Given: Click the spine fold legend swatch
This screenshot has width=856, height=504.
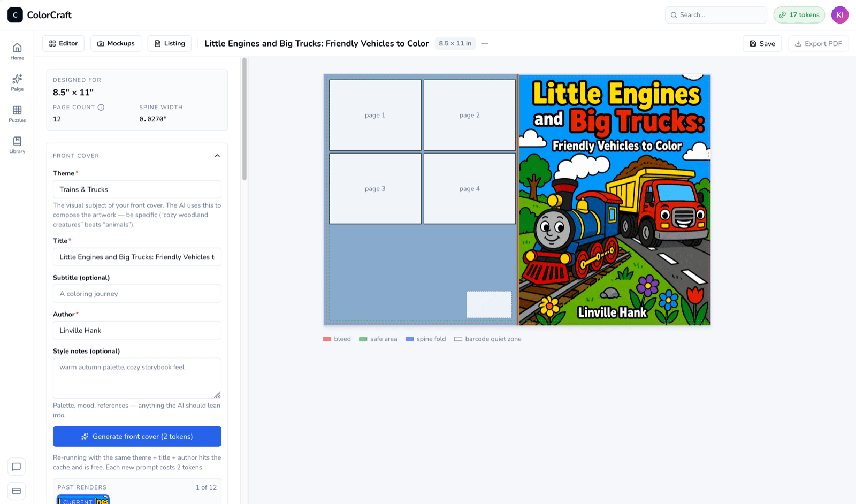Looking at the screenshot, I should [410, 339].
